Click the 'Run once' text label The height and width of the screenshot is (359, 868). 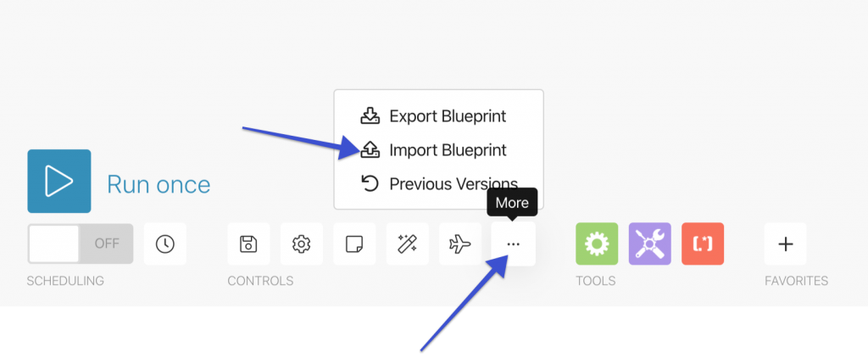[x=159, y=184]
